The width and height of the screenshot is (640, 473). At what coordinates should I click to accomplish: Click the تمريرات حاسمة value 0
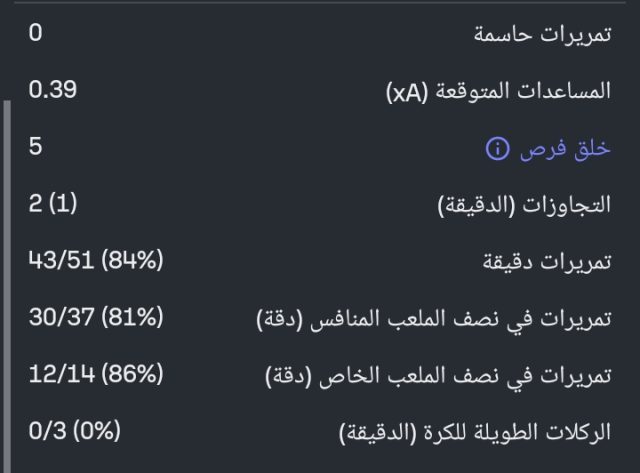click(x=36, y=33)
